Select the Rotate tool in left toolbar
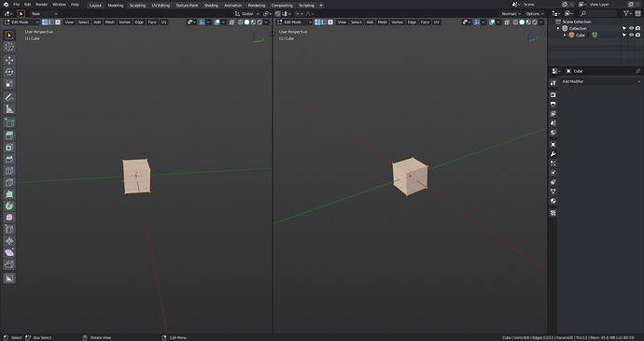 tap(9, 72)
